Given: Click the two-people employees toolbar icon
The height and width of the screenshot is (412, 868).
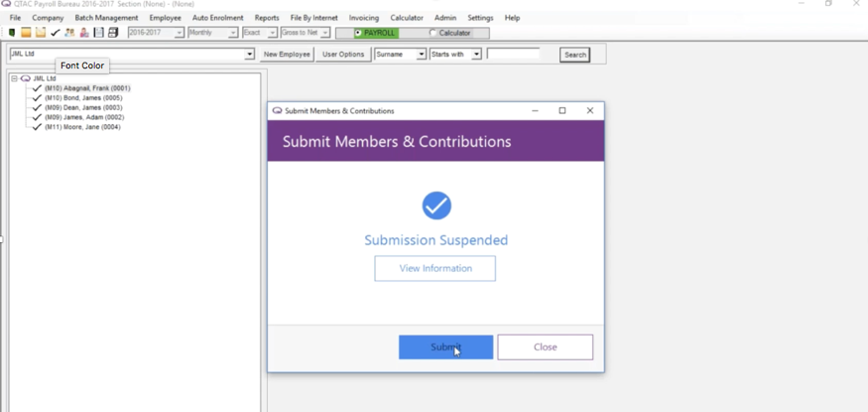Looking at the screenshot, I should [x=69, y=33].
